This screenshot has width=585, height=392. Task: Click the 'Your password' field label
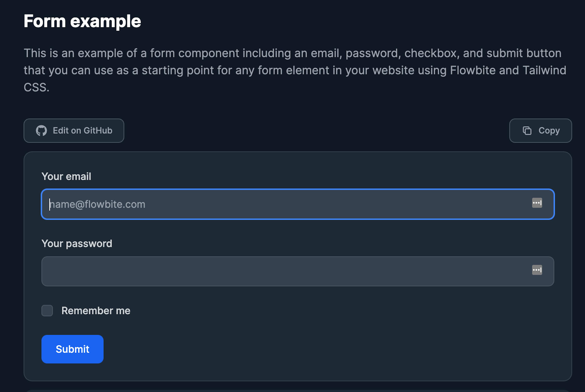click(77, 244)
